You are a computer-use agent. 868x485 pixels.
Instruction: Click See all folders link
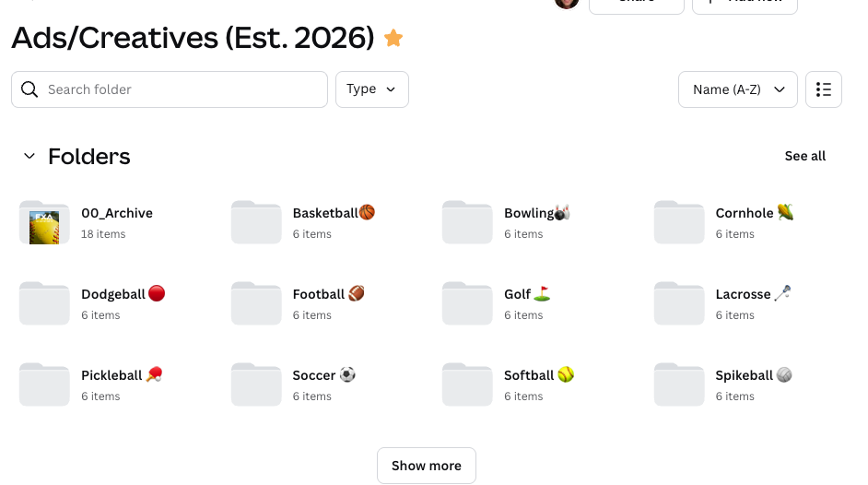[x=804, y=156]
